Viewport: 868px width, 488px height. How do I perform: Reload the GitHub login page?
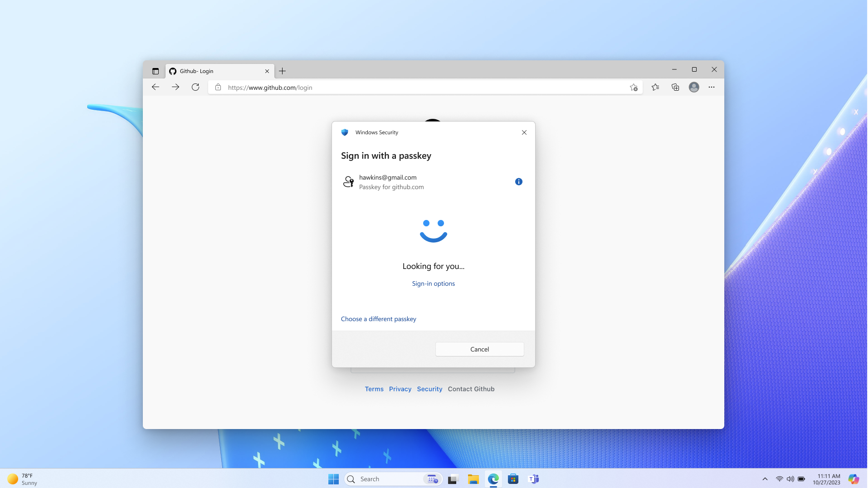[195, 87]
